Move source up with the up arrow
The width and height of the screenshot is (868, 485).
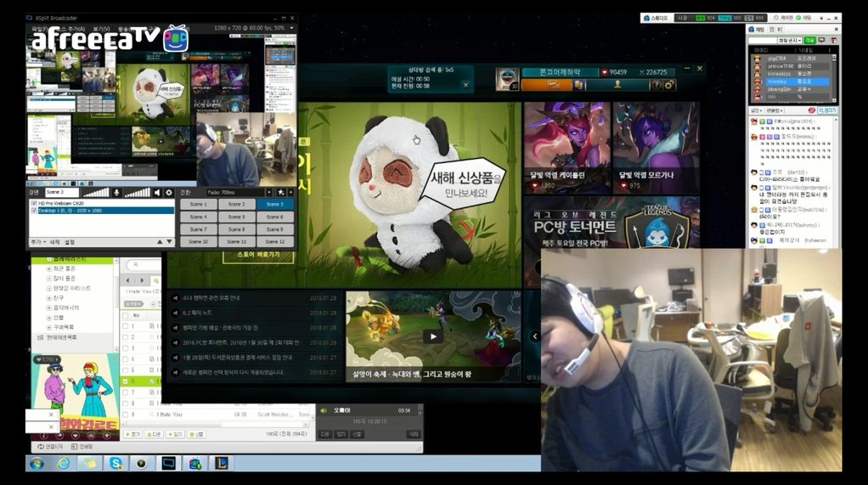pyautogui.click(x=160, y=242)
